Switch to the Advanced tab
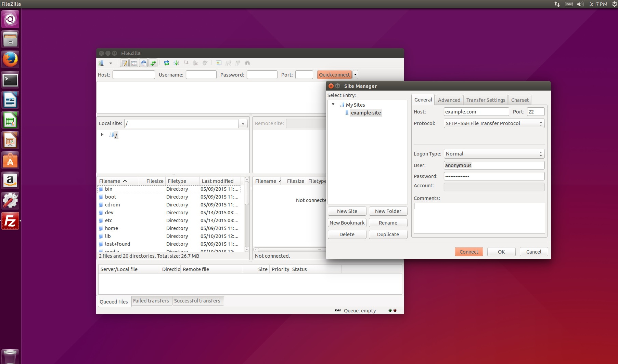Screen dimensions: 618x364 [x=449, y=100]
